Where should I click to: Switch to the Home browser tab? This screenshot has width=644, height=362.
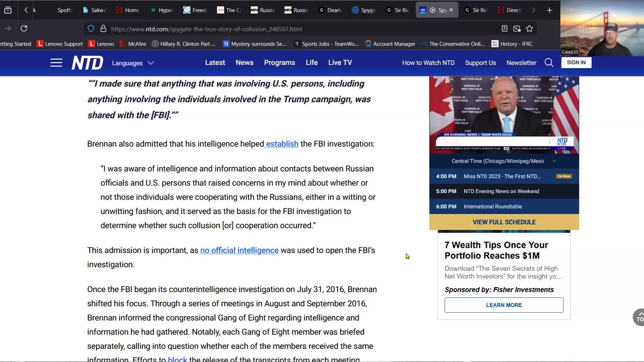[x=127, y=10]
